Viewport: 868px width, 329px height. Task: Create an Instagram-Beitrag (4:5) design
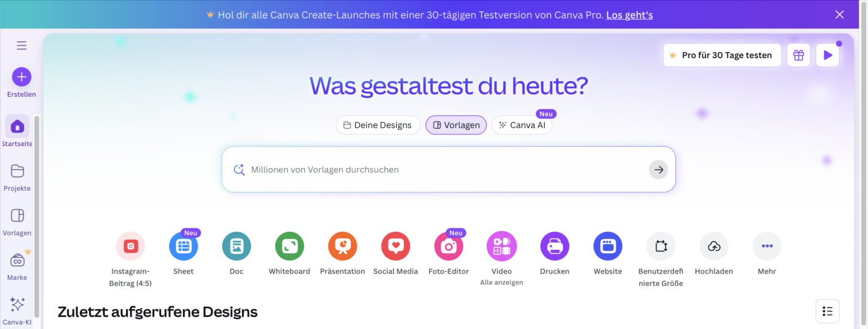click(x=130, y=246)
